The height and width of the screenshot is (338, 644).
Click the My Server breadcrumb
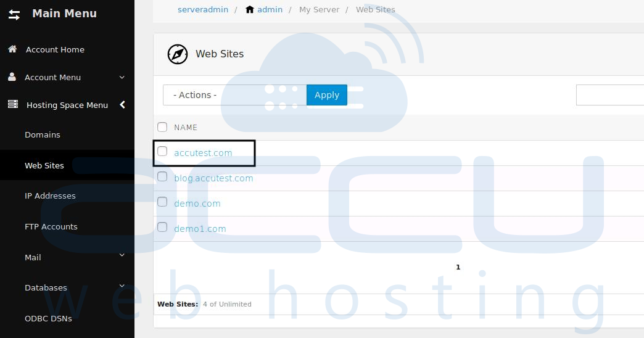tap(319, 9)
